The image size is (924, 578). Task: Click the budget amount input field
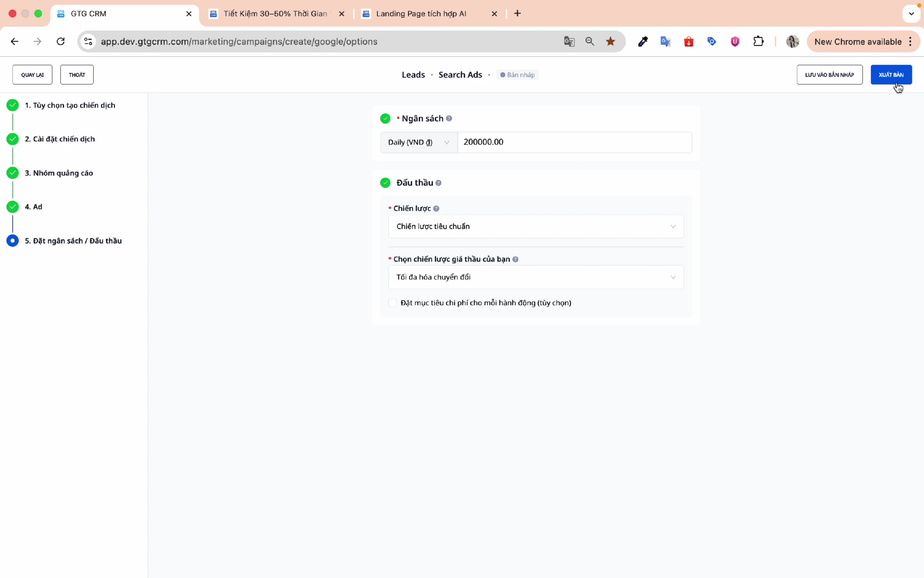(x=574, y=142)
